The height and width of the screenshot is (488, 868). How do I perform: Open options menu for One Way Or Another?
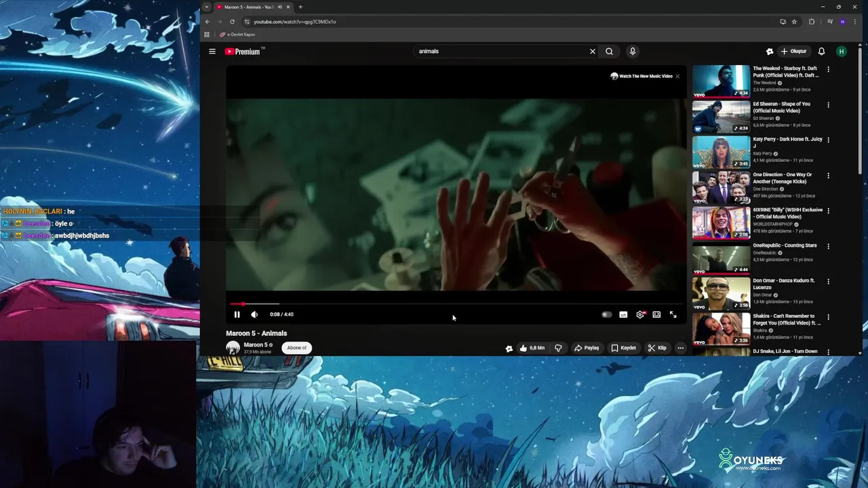click(828, 176)
